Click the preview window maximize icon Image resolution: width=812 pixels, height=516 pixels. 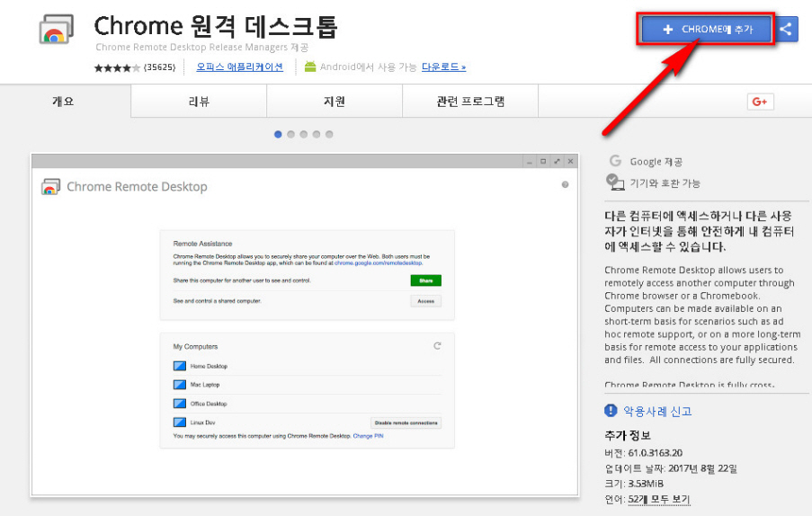(x=543, y=162)
